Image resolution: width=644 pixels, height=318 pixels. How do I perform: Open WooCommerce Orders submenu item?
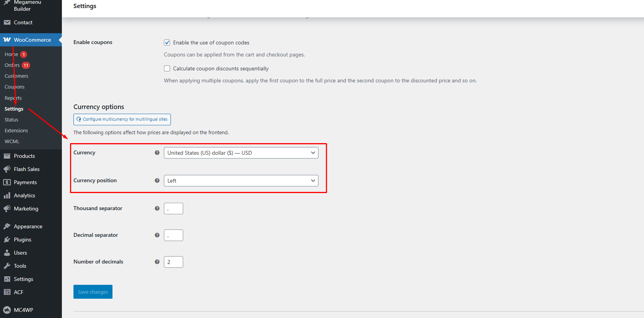12,65
